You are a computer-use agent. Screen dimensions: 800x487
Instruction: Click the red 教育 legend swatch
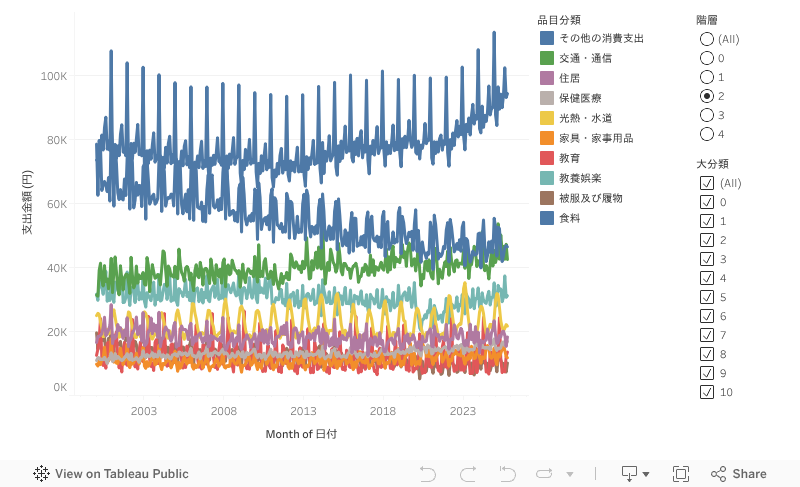(x=547, y=158)
